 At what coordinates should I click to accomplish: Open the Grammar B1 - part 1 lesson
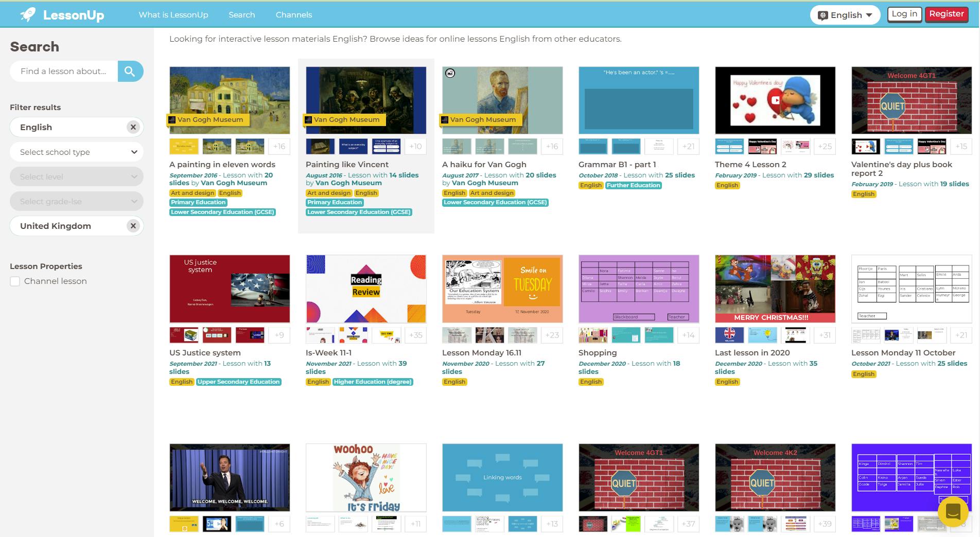coord(617,165)
